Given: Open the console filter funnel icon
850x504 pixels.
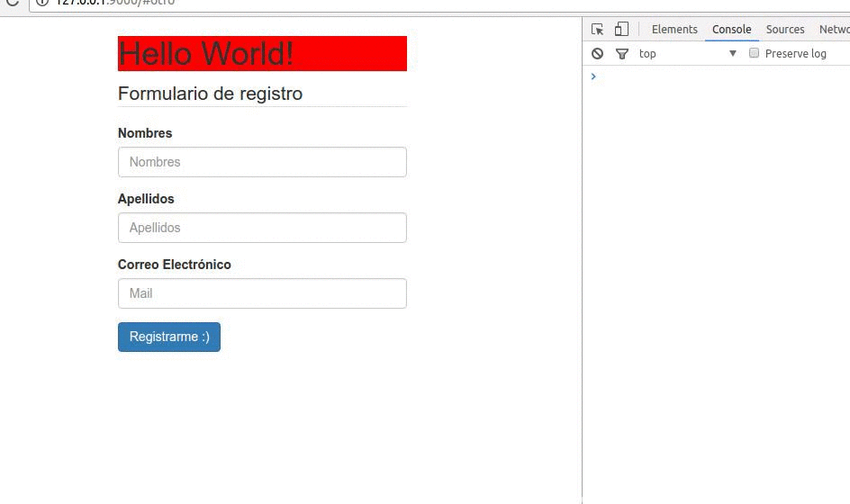Looking at the screenshot, I should tap(622, 54).
